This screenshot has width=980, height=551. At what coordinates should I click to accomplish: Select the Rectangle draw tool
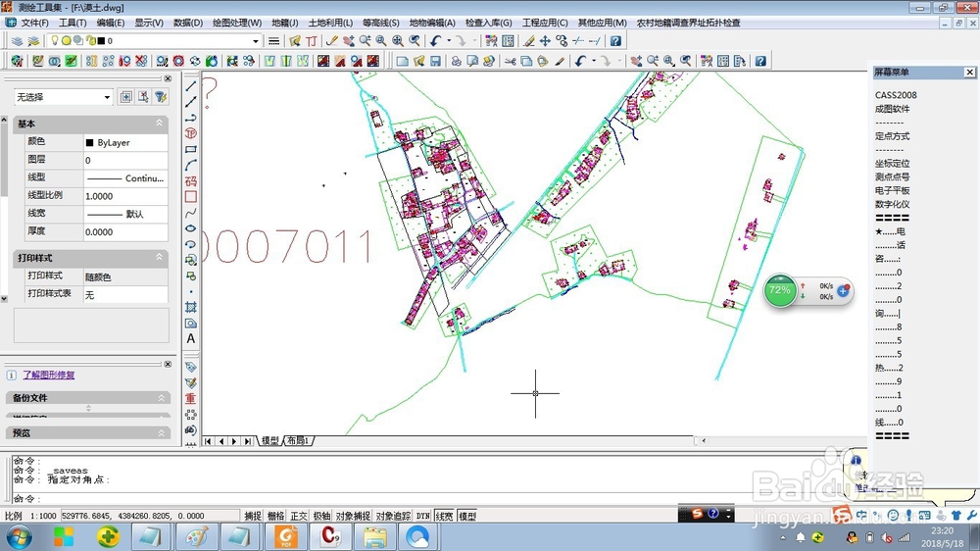(x=191, y=149)
